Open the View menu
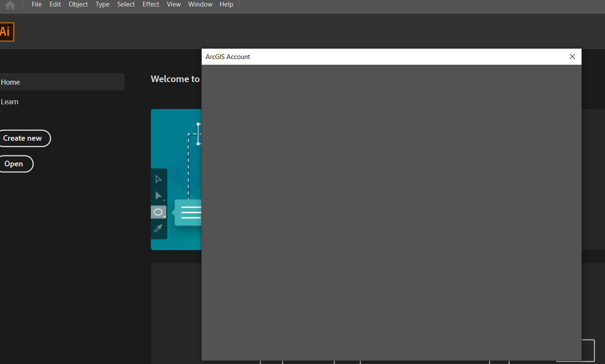605x364 pixels. tap(174, 4)
